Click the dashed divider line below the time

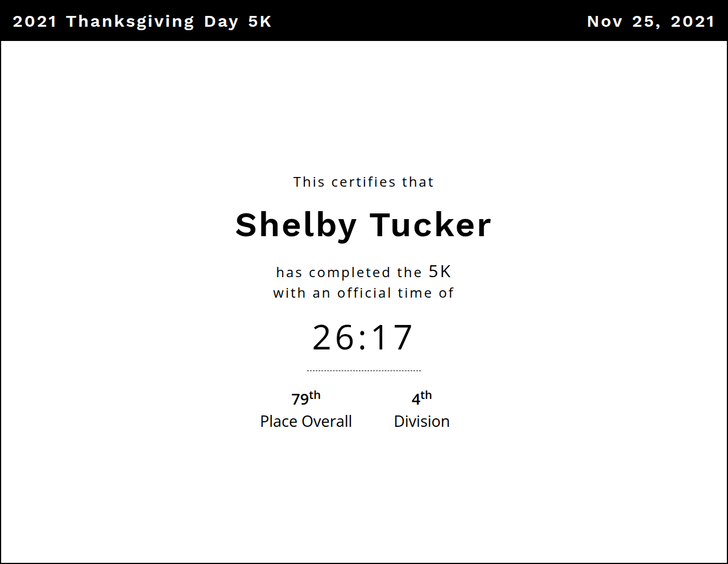pyautogui.click(x=363, y=370)
